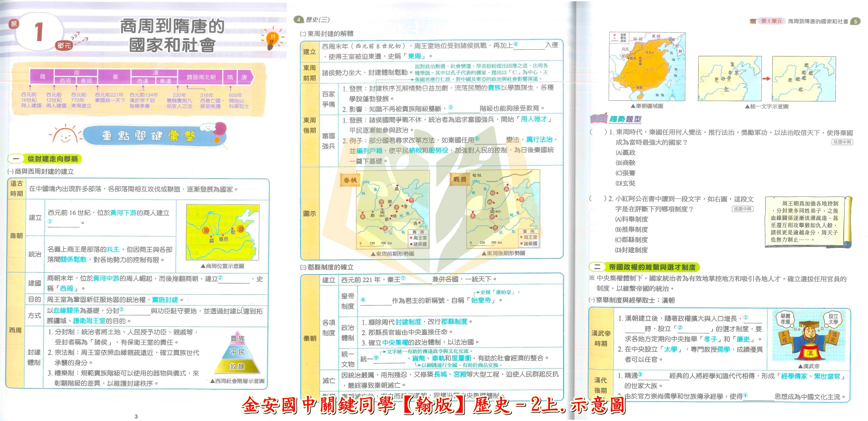868x421 pixels.
Task: Select the 東漢 cell in the timeline
Action: click(166, 81)
